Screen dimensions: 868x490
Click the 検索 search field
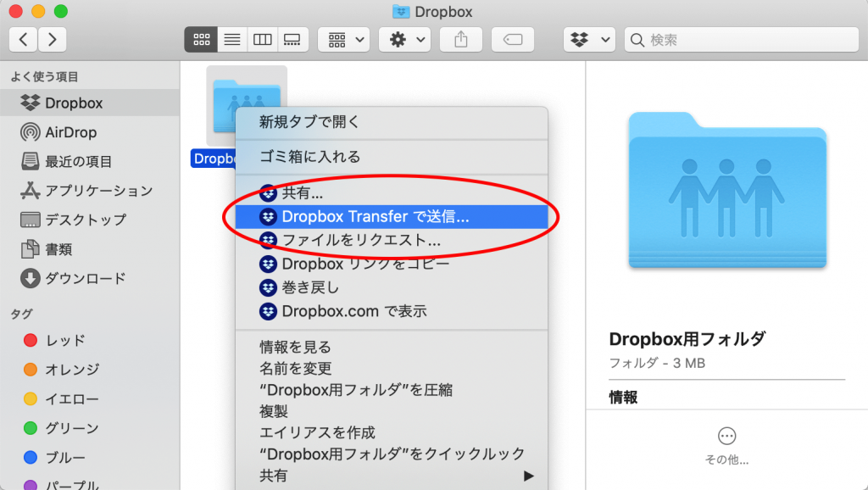point(741,39)
